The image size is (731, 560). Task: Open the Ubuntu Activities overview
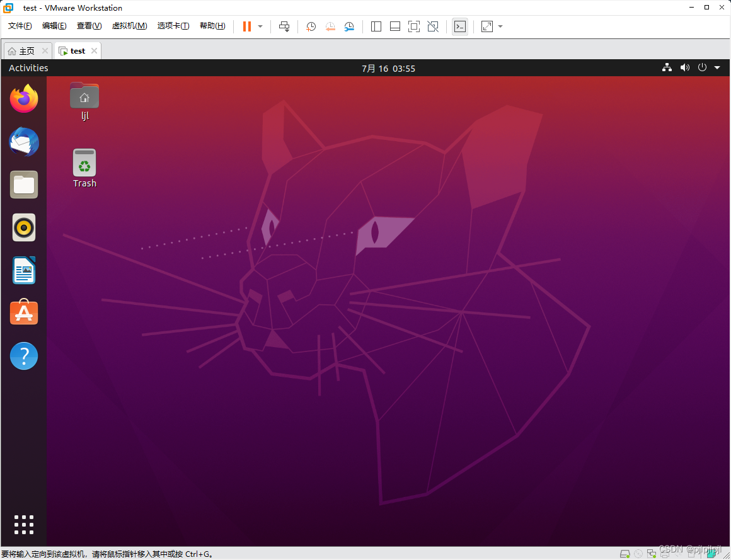28,68
